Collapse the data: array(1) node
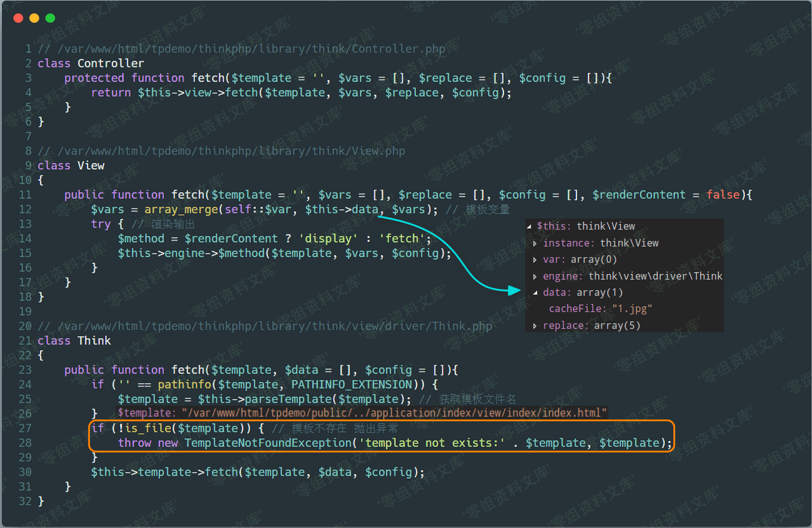The height and width of the screenshot is (528, 812). (x=535, y=293)
